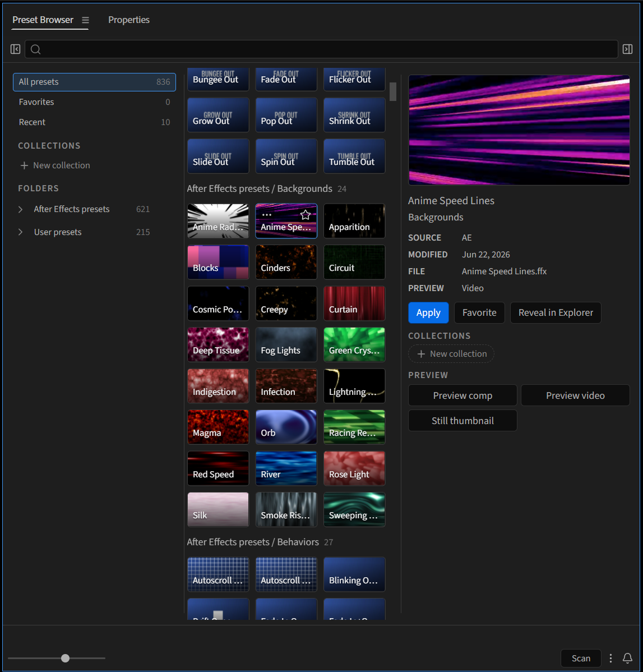Click the star on Anime Speed Lines thumbnail
The height and width of the screenshot is (672, 643).
pyautogui.click(x=305, y=215)
